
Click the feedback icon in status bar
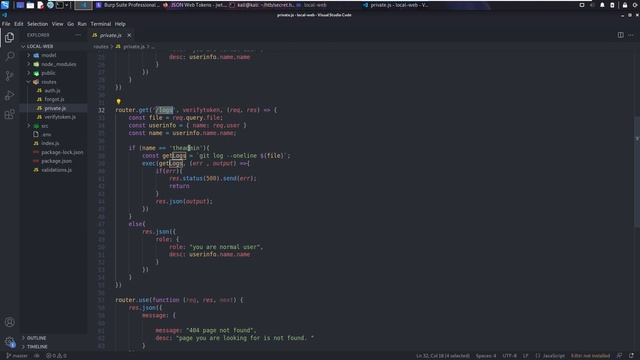pos(619,356)
